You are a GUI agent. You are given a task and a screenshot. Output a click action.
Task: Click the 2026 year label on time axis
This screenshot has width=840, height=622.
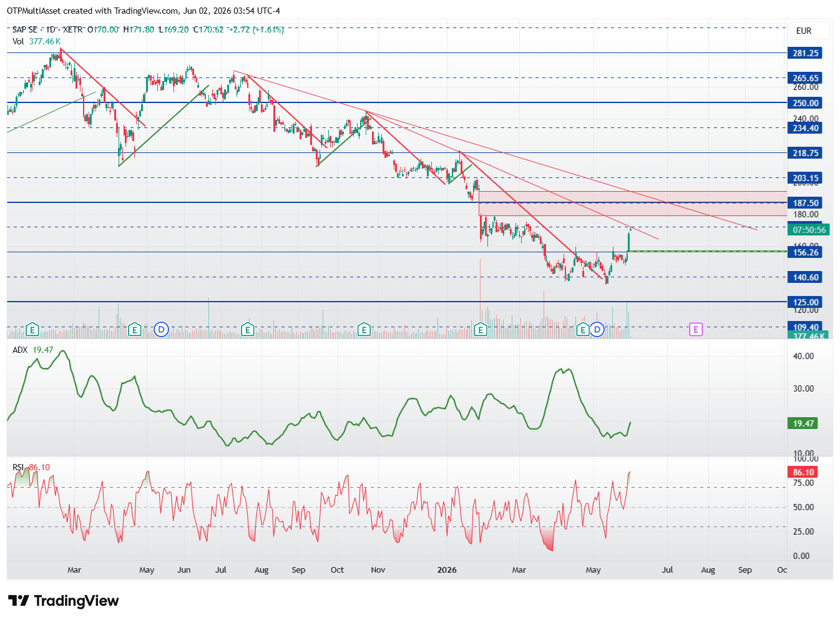(447, 570)
